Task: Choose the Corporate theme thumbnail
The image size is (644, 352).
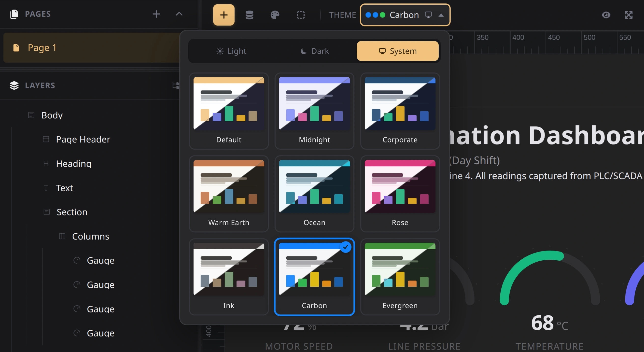Action: pos(400,111)
